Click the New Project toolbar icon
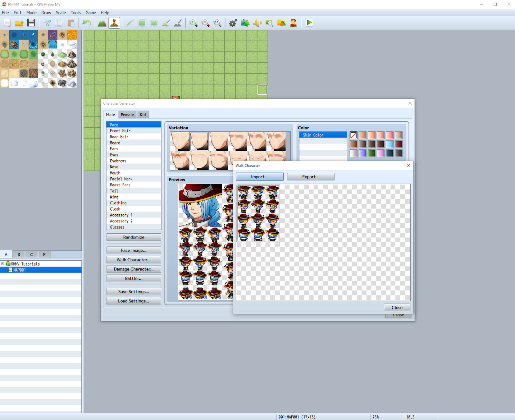Viewport: 515px width, 420px height. 7,23
